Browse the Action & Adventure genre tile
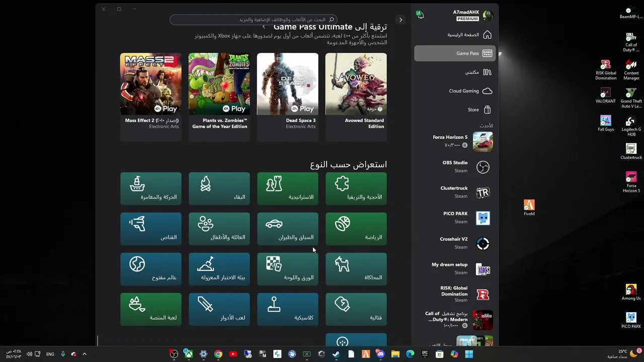The width and height of the screenshot is (644, 362). click(151, 189)
